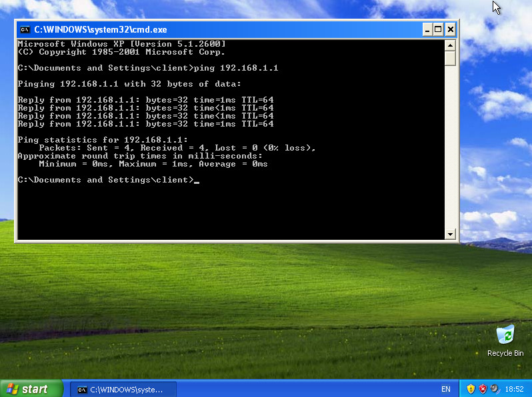Click the cmd.exe window title text
This screenshot has width=532, height=397.
click(101, 30)
